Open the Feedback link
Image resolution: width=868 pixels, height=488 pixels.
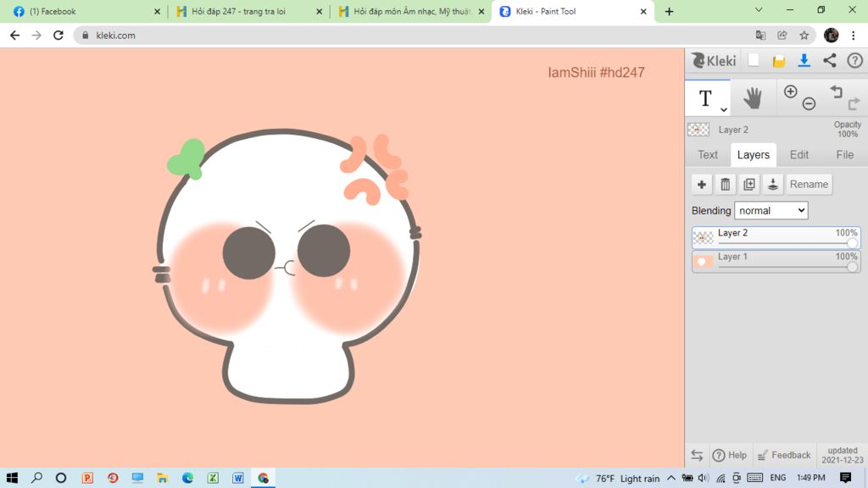[x=784, y=455]
